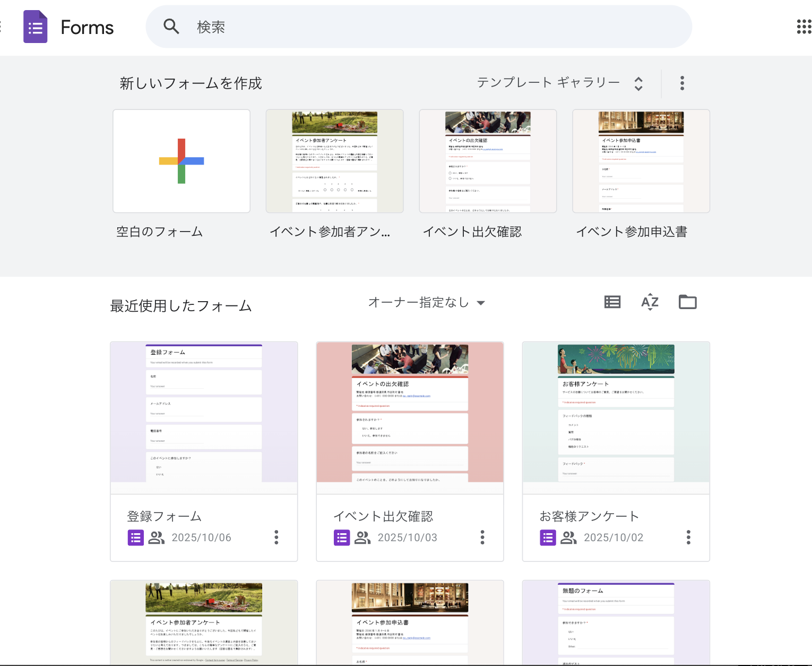Open the イベント参加者アンケート template

pyautogui.click(x=334, y=161)
